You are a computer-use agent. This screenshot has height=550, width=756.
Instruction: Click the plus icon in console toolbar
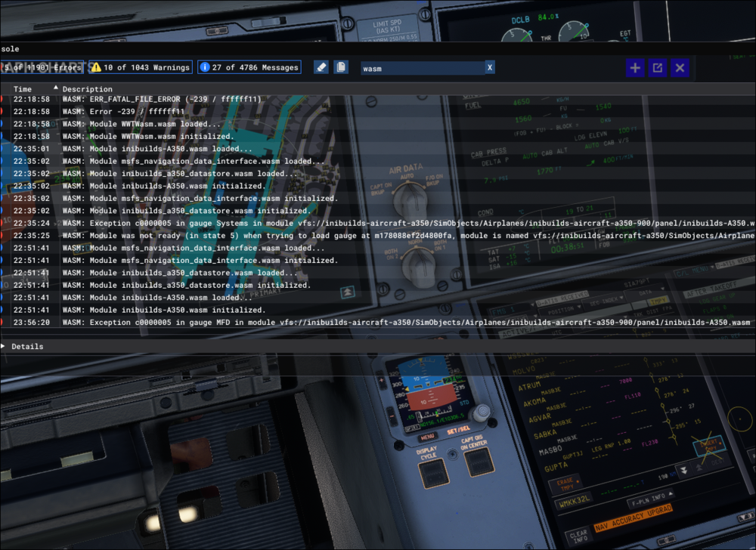pos(635,68)
